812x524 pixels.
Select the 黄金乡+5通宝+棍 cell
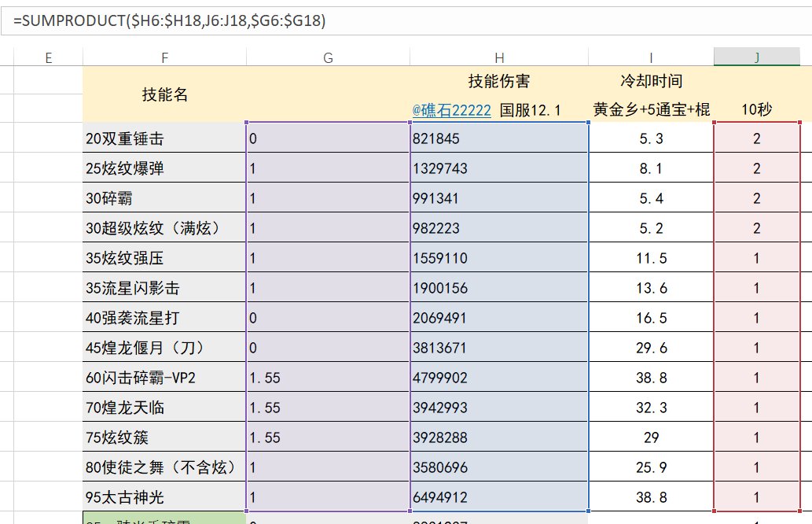coord(651,110)
